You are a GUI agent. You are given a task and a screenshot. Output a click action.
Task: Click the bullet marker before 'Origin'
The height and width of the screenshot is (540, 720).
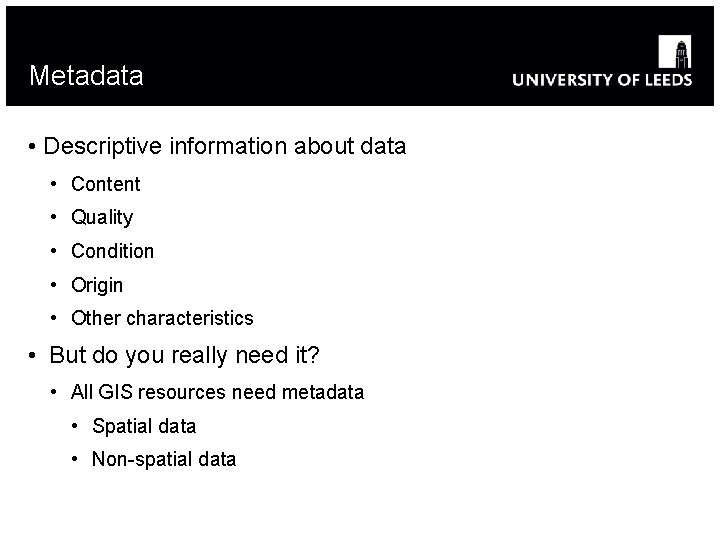point(54,285)
